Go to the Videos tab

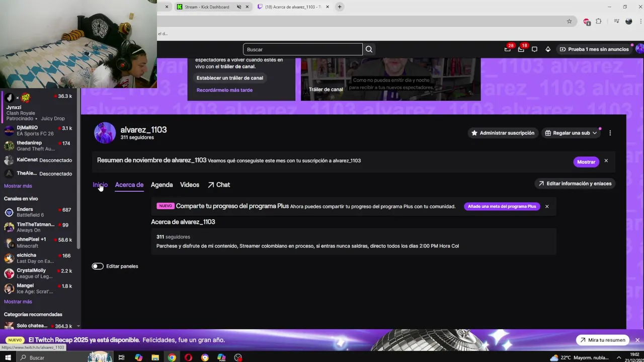click(190, 185)
